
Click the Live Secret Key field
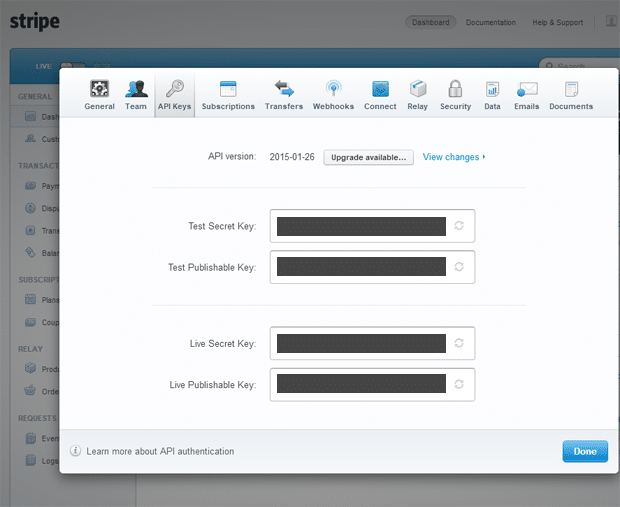[372, 343]
